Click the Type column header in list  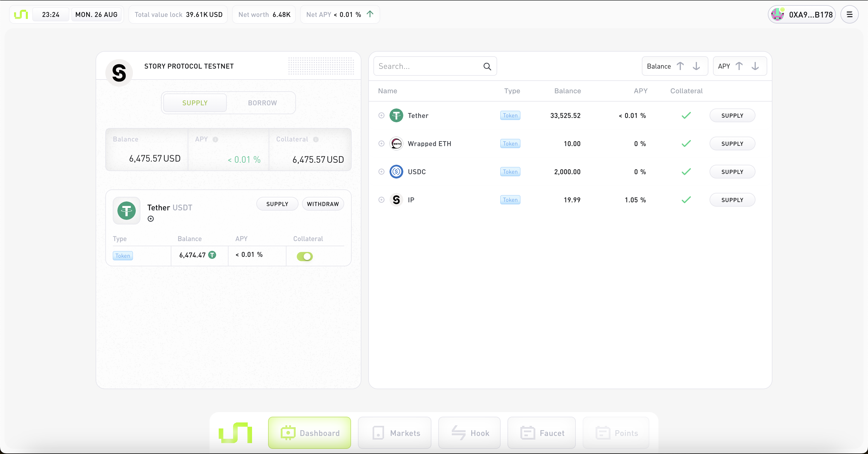pyautogui.click(x=512, y=91)
